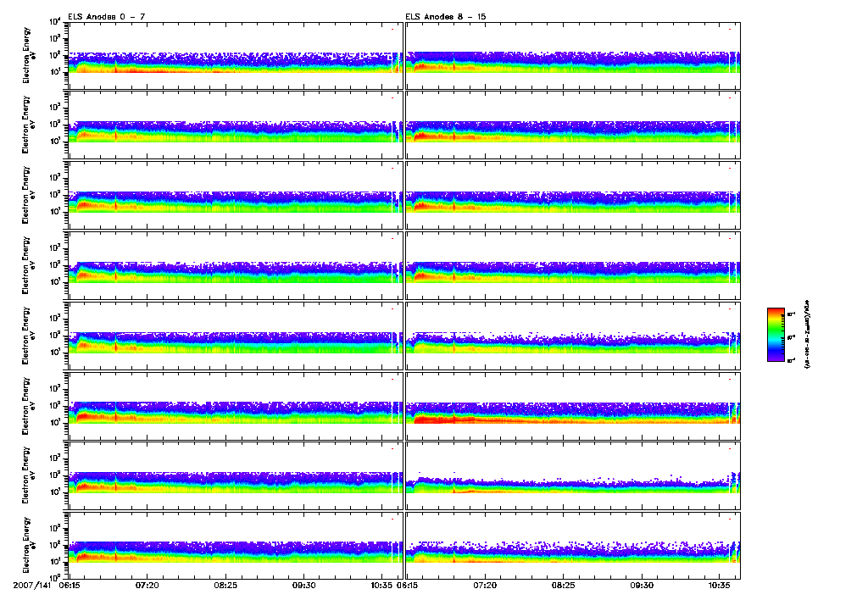Click the '09:30' tick label under the Anodes 0 - 7 column
Viewport: 868px width, 600px height.
coord(304,585)
